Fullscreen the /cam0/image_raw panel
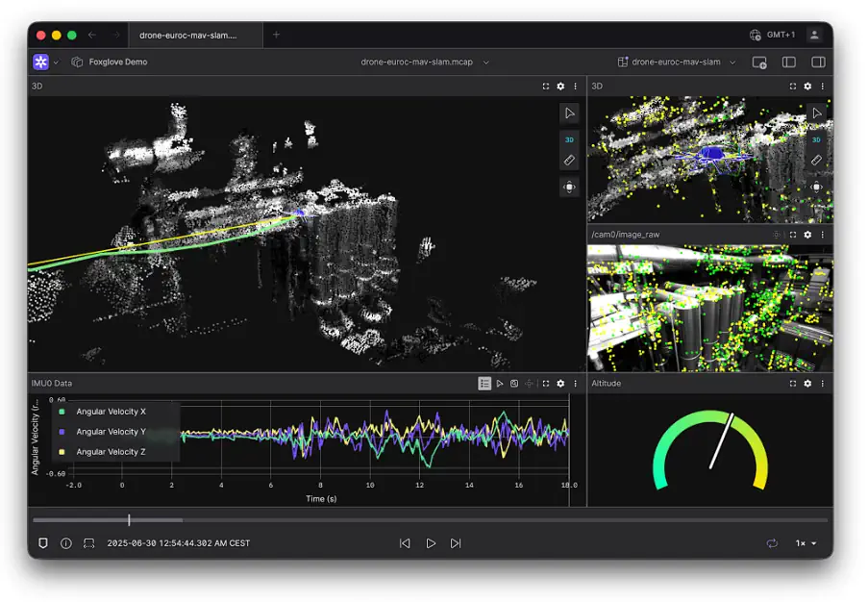This screenshot has width=868, height=602. tap(792, 235)
